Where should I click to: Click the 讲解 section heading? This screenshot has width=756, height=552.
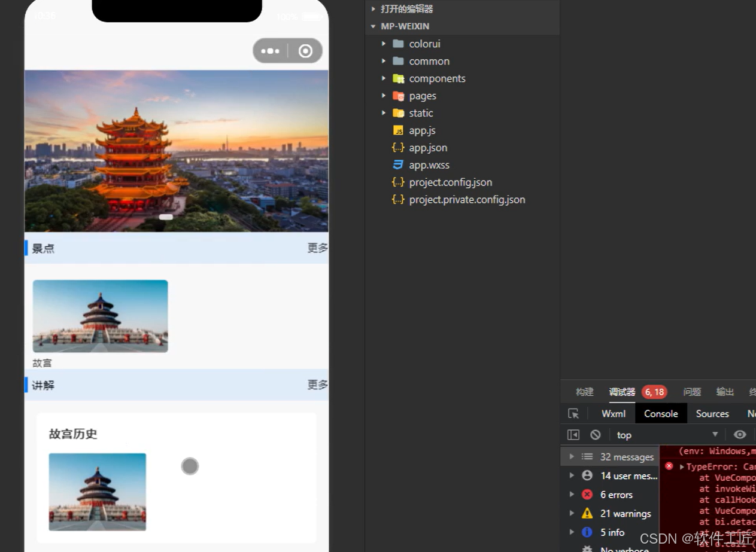pos(43,386)
